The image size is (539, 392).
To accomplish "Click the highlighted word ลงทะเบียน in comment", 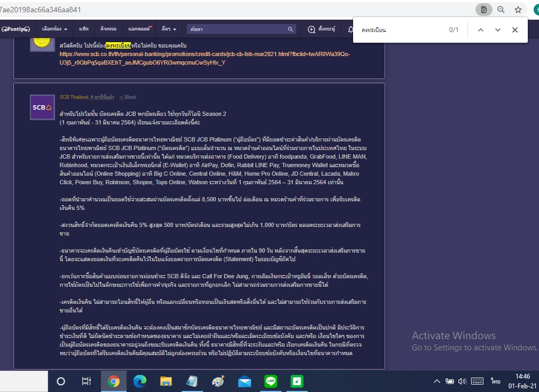I will point(118,45).
